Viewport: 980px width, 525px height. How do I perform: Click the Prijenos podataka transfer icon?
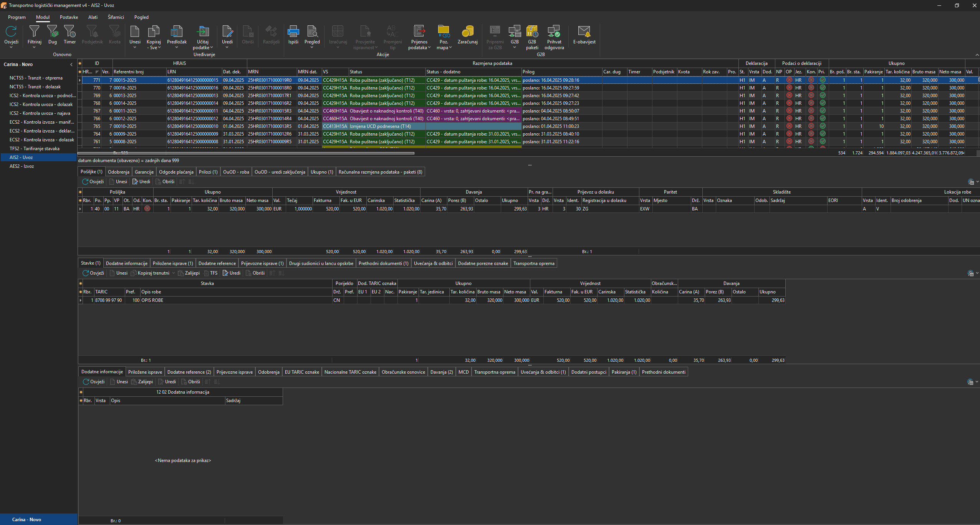(419, 31)
